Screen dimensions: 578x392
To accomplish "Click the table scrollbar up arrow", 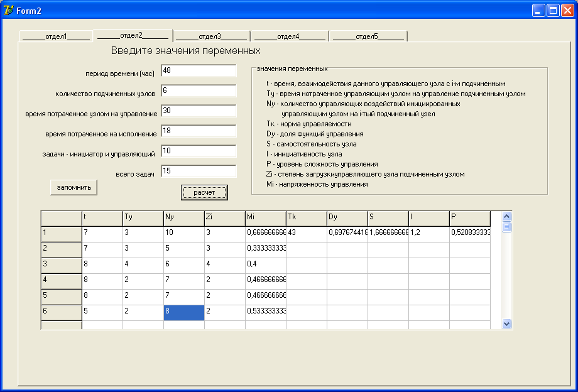I will [x=507, y=216].
